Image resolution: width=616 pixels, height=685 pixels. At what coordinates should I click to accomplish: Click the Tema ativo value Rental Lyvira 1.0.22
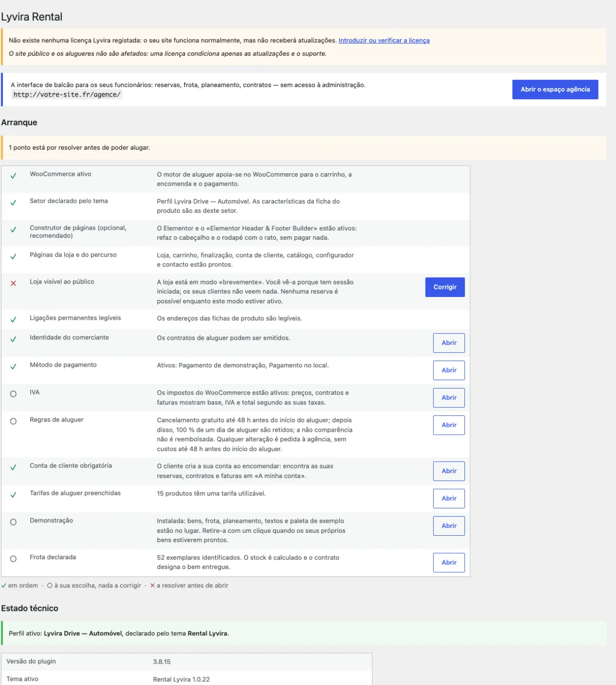(x=181, y=679)
